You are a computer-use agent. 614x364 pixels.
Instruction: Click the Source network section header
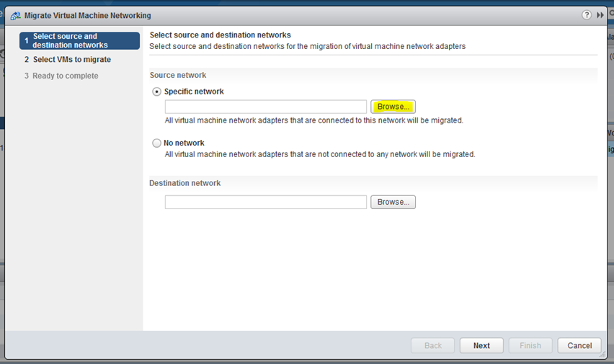coord(178,75)
